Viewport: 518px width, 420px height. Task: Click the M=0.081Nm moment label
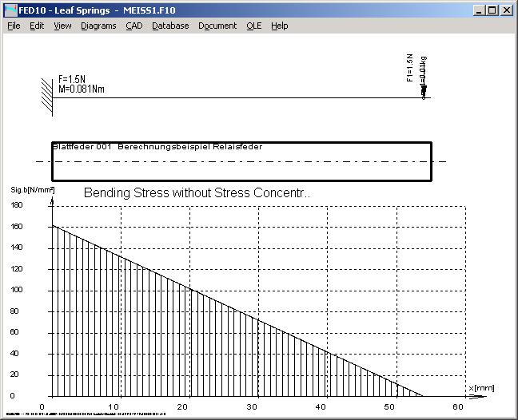[82, 89]
